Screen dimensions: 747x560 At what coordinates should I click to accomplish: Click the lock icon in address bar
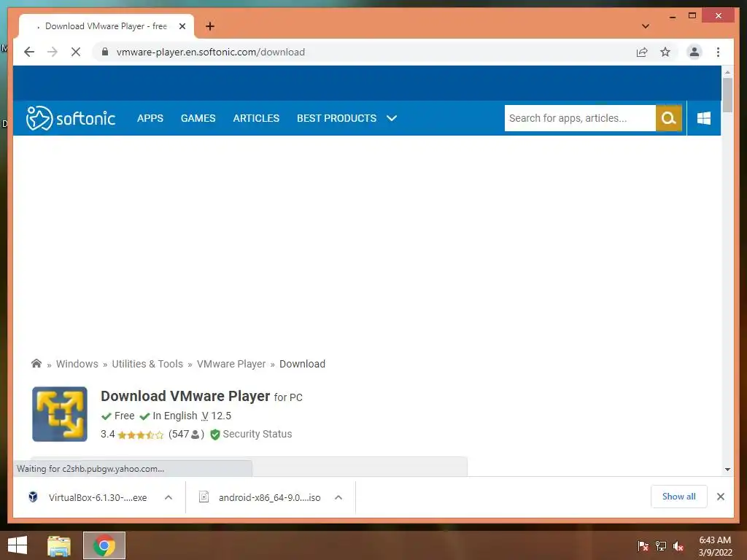pos(105,52)
